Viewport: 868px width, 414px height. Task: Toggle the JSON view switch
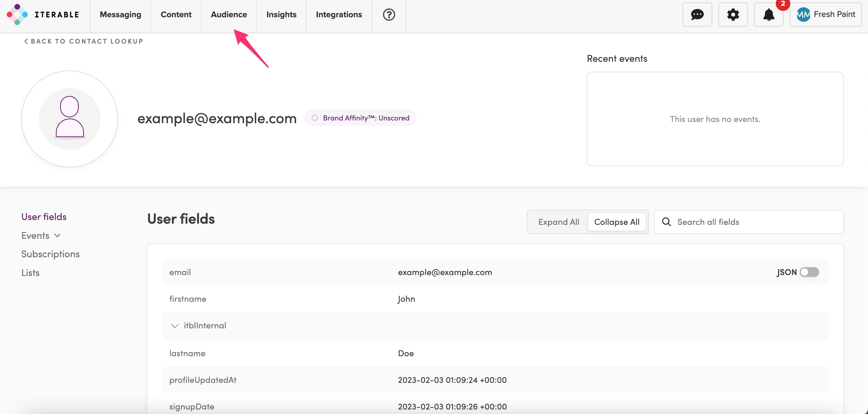coord(809,272)
